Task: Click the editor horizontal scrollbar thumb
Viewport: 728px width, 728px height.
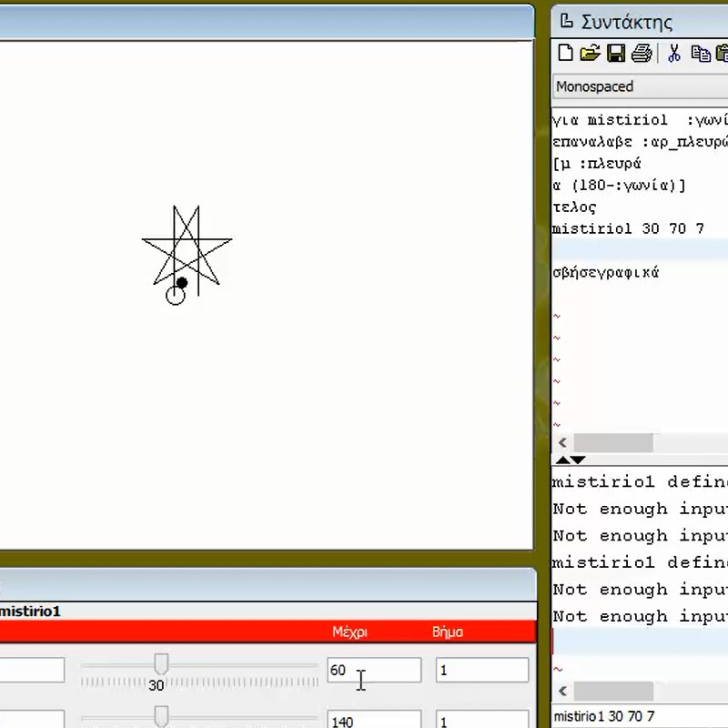Action: [613, 442]
